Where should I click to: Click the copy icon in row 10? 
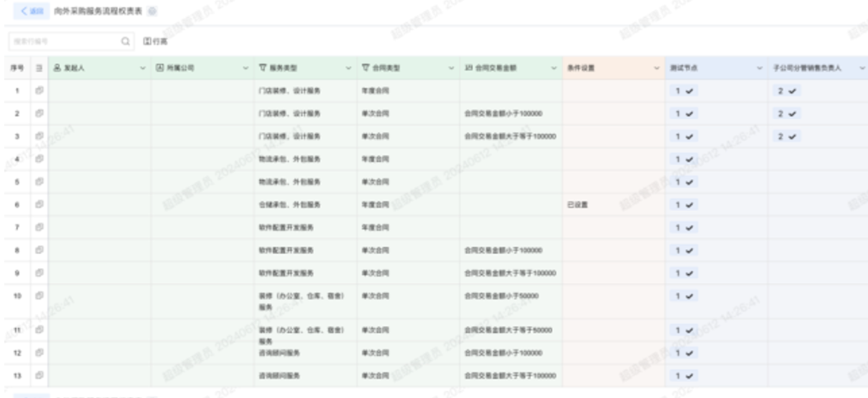click(40, 295)
